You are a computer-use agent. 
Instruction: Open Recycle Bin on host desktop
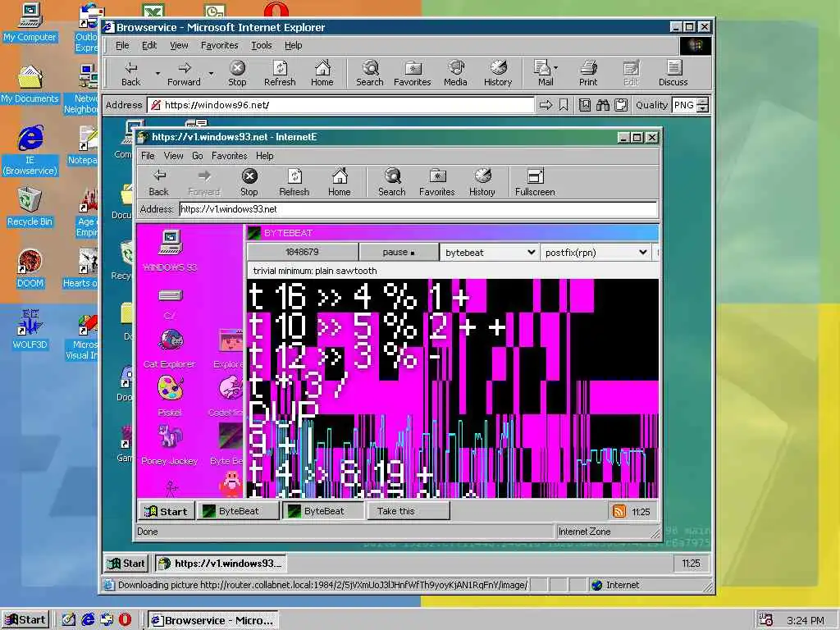click(x=30, y=207)
